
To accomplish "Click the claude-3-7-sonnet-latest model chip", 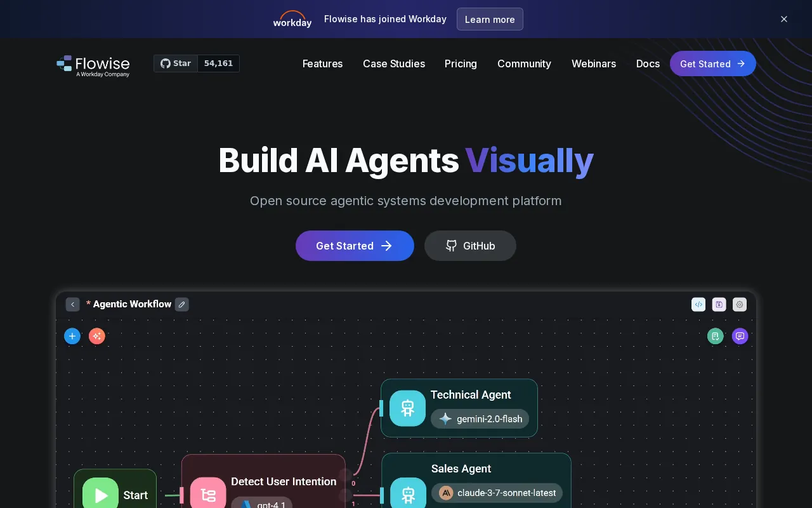I will click(x=497, y=493).
